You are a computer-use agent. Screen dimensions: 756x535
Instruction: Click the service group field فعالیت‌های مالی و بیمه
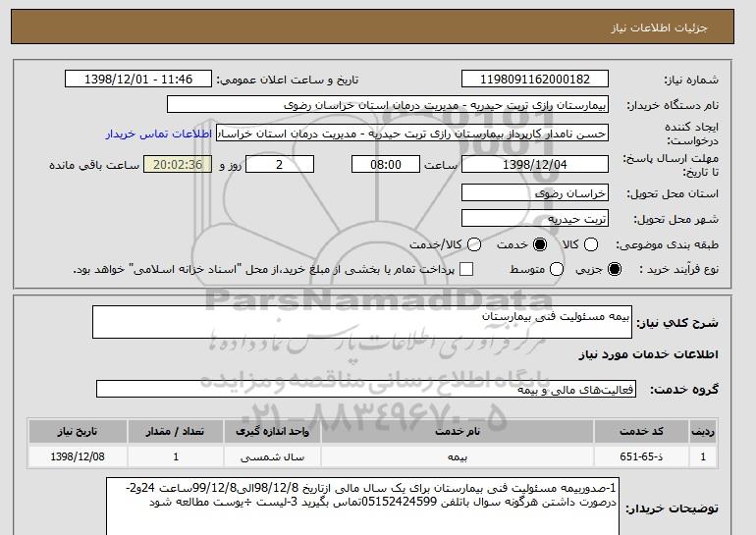tap(366, 389)
